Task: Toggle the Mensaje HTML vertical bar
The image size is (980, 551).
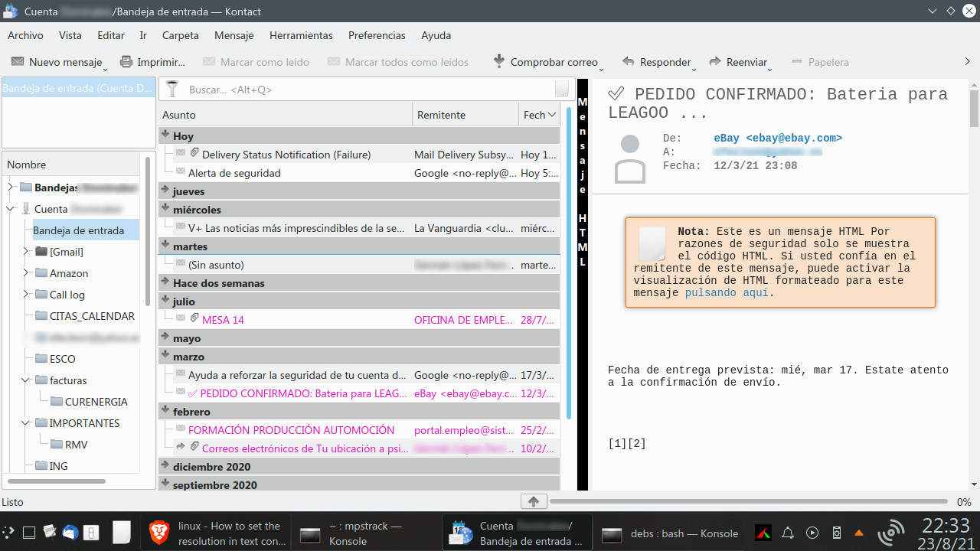Action: (x=583, y=283)
